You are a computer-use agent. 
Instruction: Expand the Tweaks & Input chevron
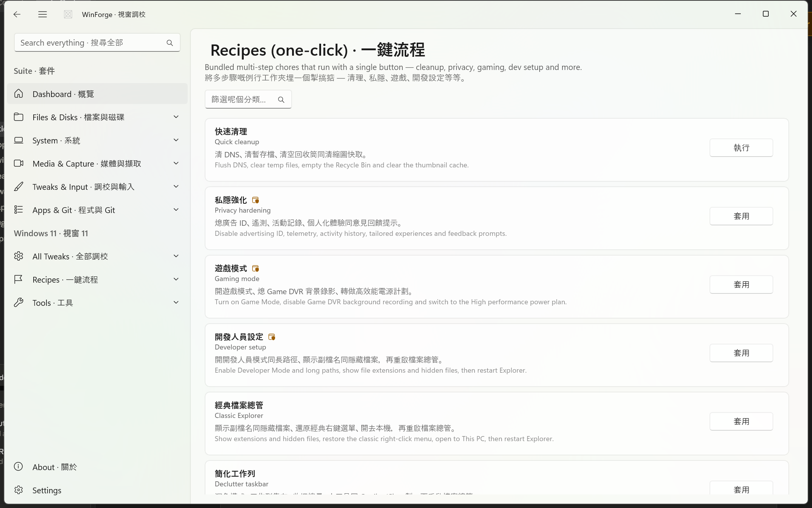[x=176, y=186]
